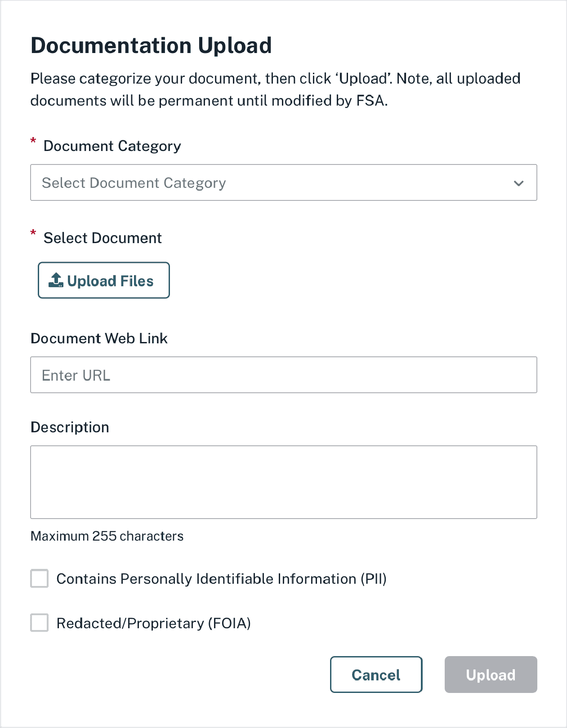Click the upload arrow icon on Upload Files
The image size is (567, 728).
[x=56, y=280]
